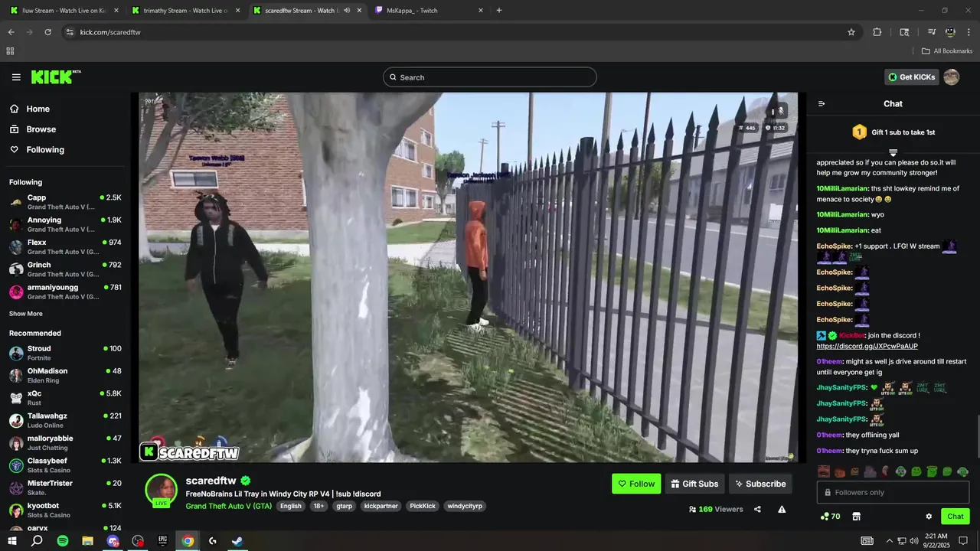The width and height of the screenshot is (980, 551).
Task: Switch to the trimathy Stream tab
Action: pos(186,11)
